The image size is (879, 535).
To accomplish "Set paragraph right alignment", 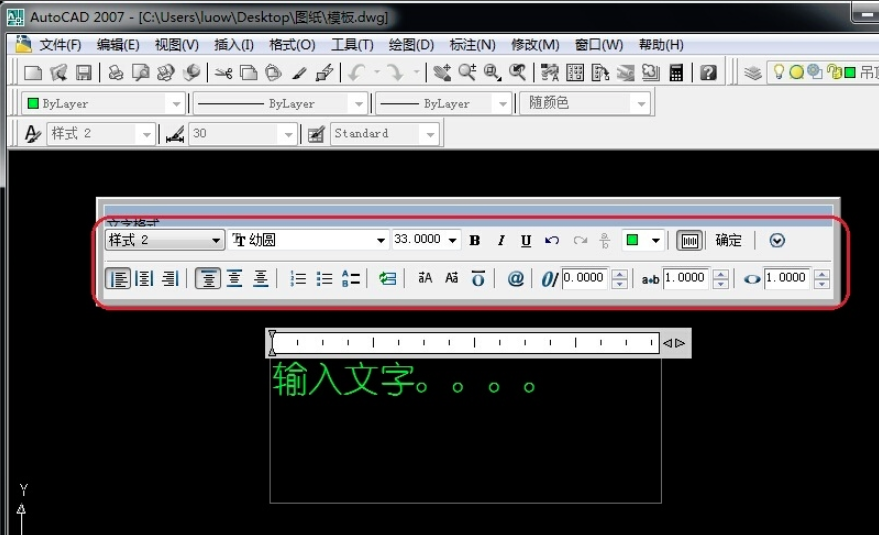I will point(170,278).
